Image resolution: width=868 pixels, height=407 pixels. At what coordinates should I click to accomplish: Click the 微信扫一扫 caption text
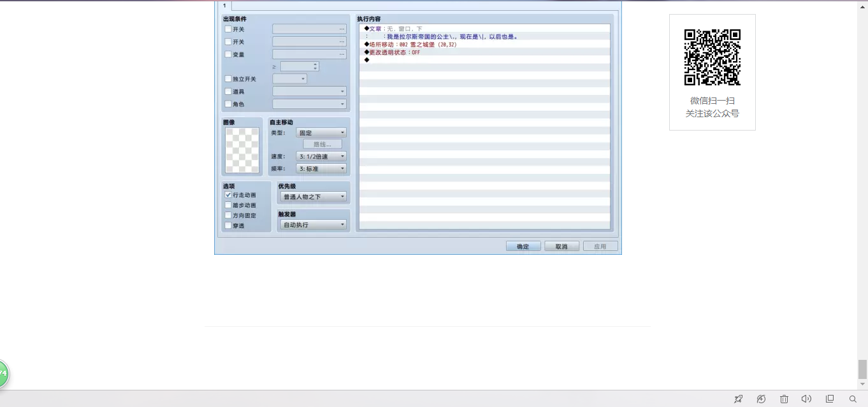(712, 101)
